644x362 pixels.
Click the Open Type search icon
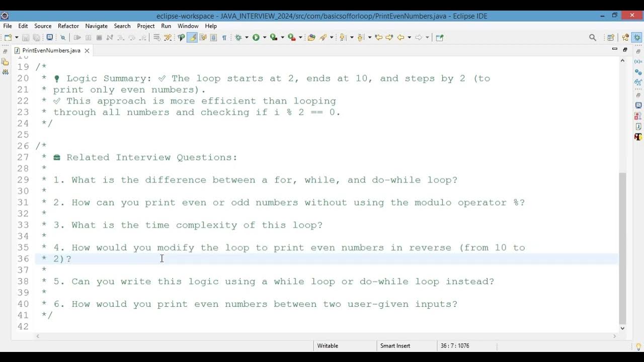coord(181,37)
